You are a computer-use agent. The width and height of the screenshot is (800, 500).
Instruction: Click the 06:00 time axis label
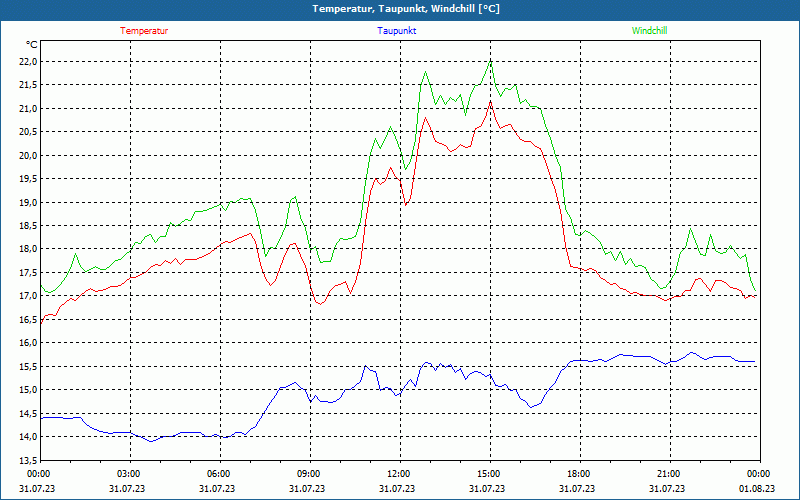[220, 474]
